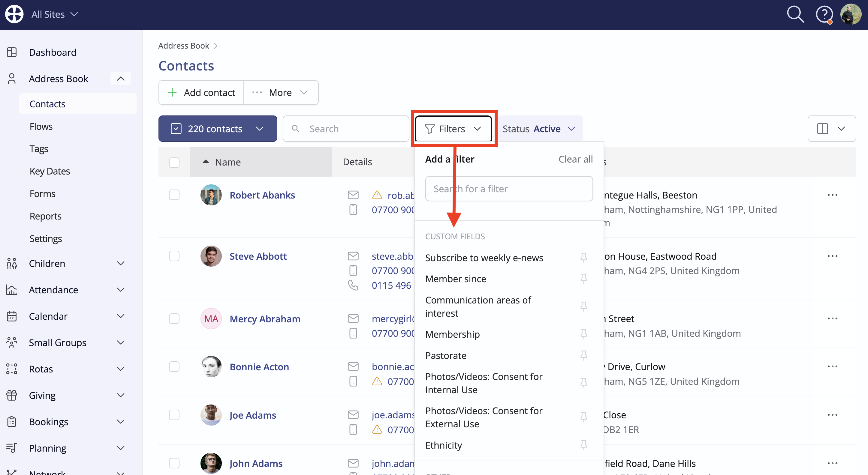868x475 pixels.
Task: Click the mobile warning icon for Bonnie Acton
Action: [377, 381]
